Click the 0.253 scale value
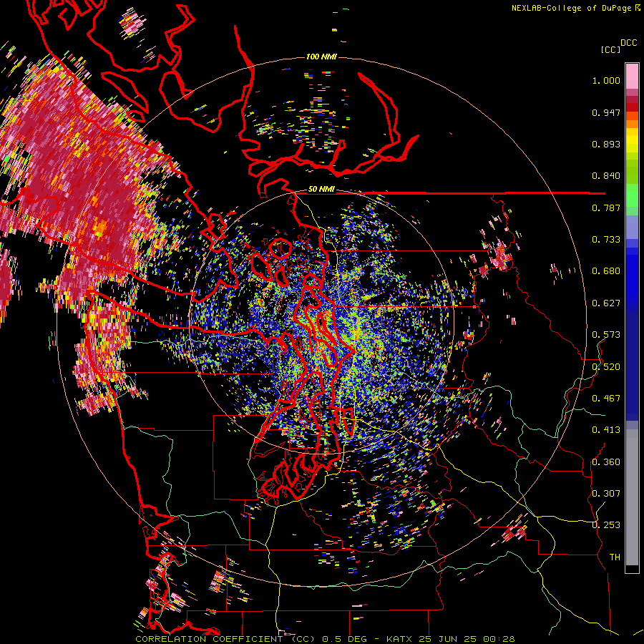 pos(606,525)
